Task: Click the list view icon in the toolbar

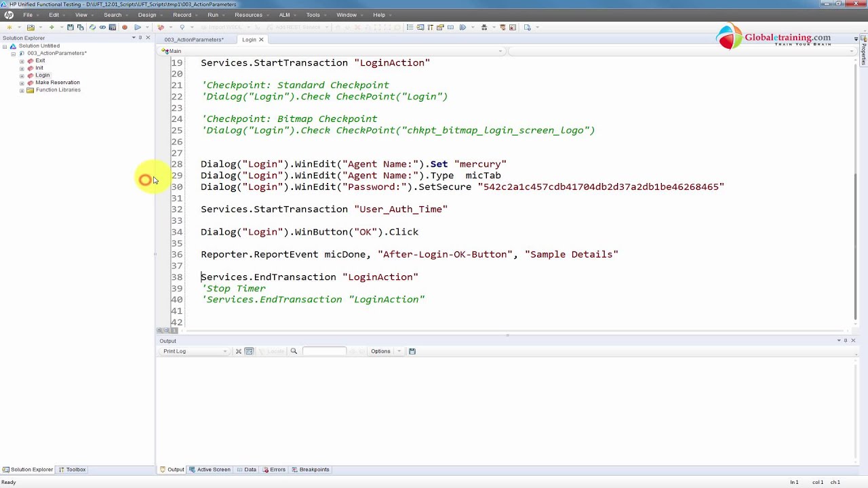Action: tap(410, 27)
